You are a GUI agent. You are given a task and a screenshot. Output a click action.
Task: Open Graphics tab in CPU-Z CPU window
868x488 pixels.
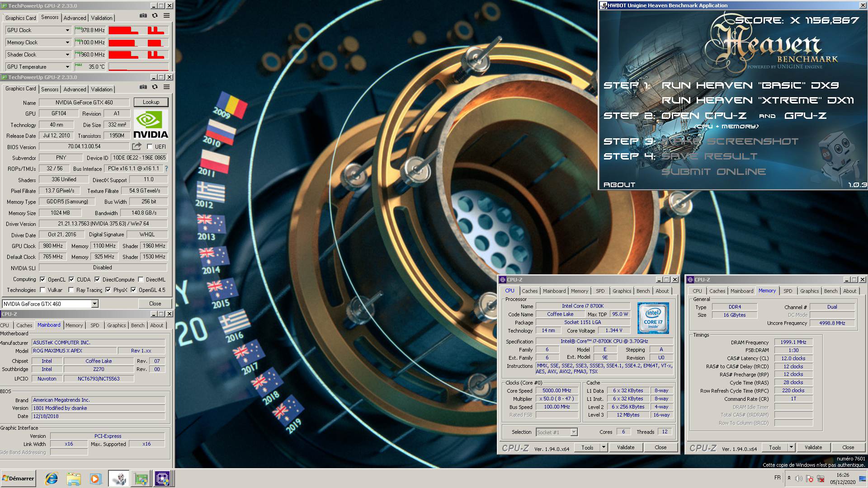coord(622,291)
